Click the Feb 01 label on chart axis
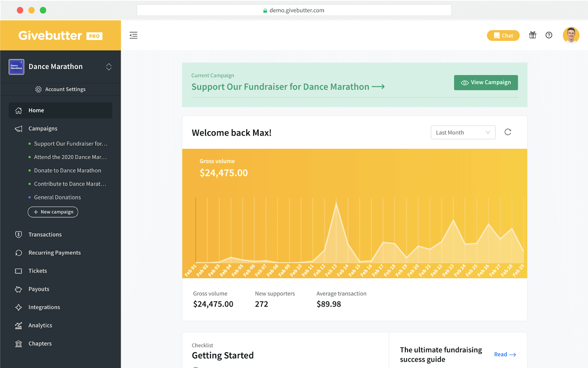This screenshot has width=588, height=368. [x=191, y=270]
